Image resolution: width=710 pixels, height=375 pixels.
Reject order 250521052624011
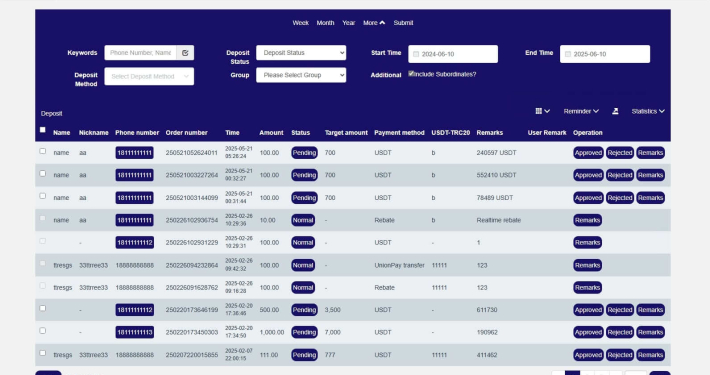(620, 153)
